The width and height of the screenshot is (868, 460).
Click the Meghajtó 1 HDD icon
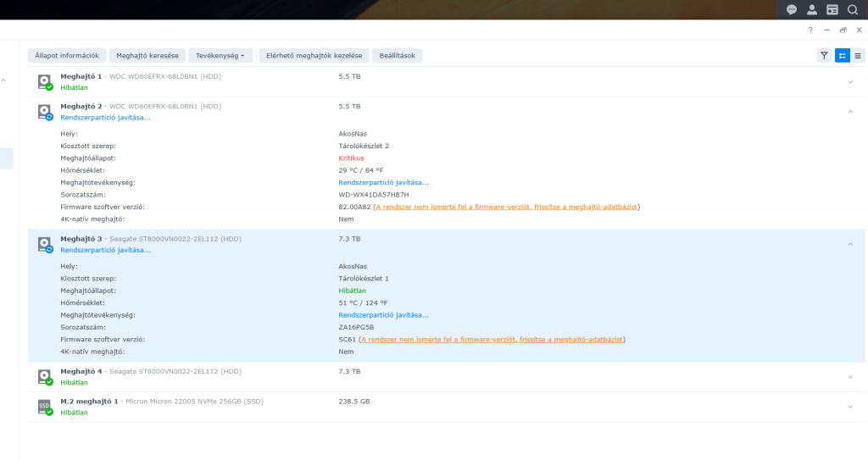tap(44, 81)
